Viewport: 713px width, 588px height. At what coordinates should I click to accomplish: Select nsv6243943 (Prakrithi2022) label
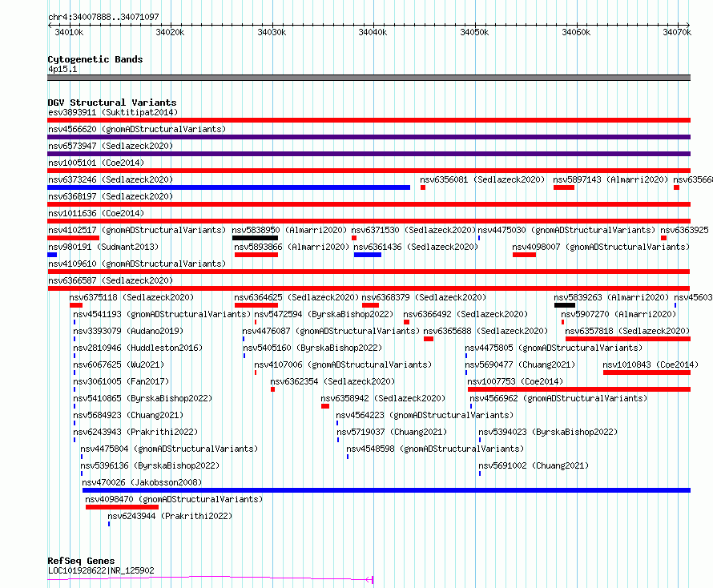coord(135,432)
